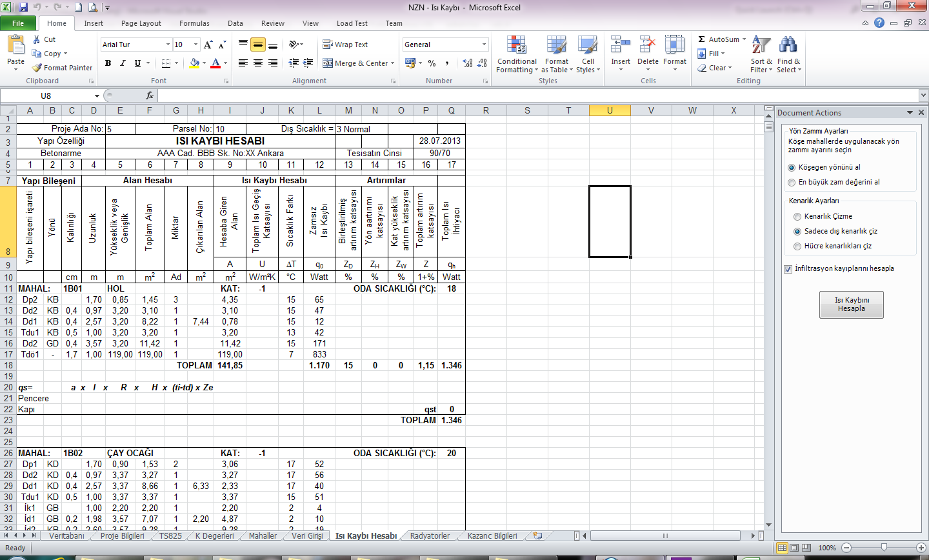Click the Merge & Center icon
The width and height of the screenshot is (929, 560).
coord(328,63)
